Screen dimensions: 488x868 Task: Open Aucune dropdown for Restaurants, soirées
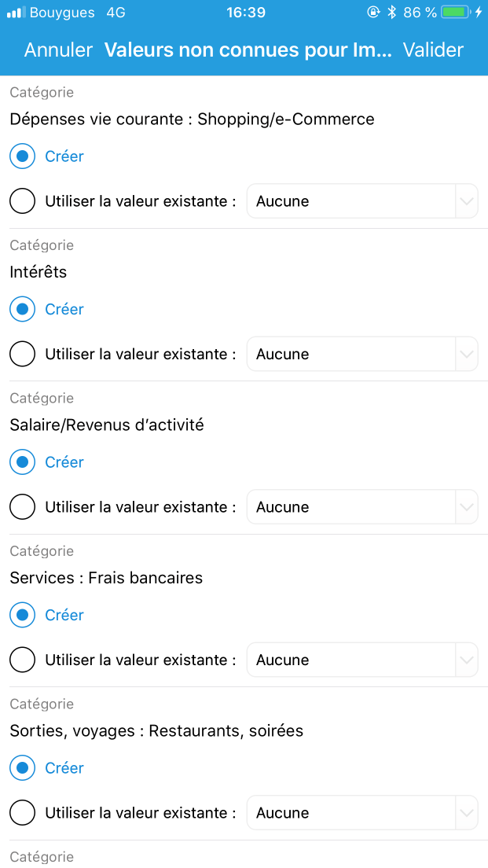coord(362,813)
